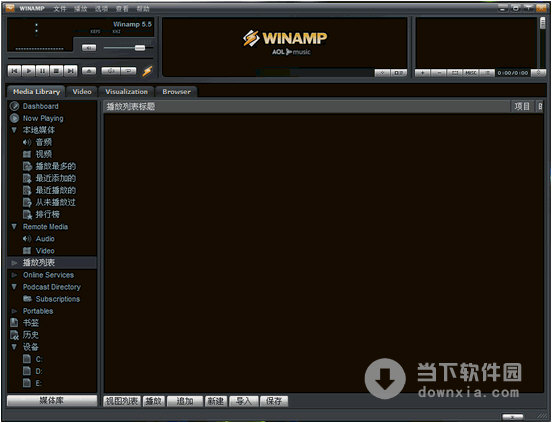Select 视频 under local media
The width and height of the screenshot is (552, 423).
pos(44,154)
